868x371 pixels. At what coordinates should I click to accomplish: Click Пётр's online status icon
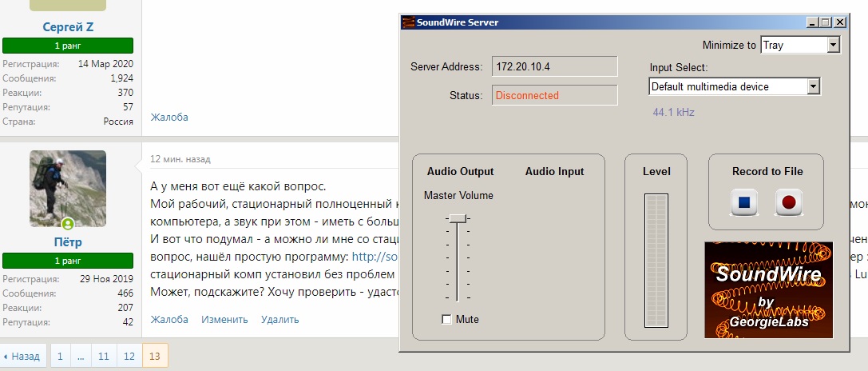pos(68,224)
